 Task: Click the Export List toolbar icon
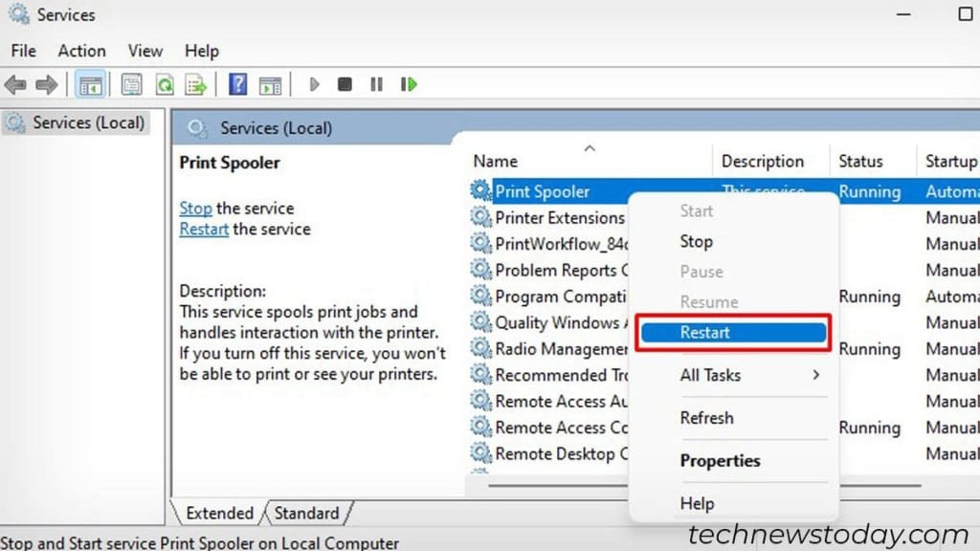point(196,84)
